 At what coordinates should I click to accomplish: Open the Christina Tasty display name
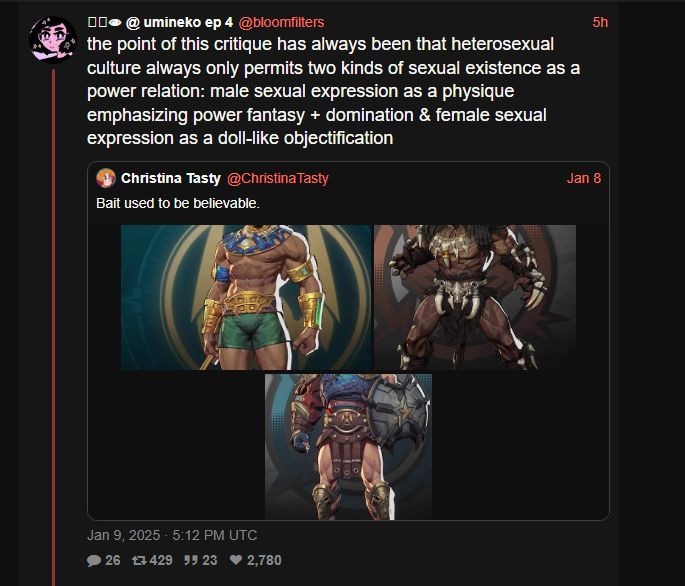(171, 178)
